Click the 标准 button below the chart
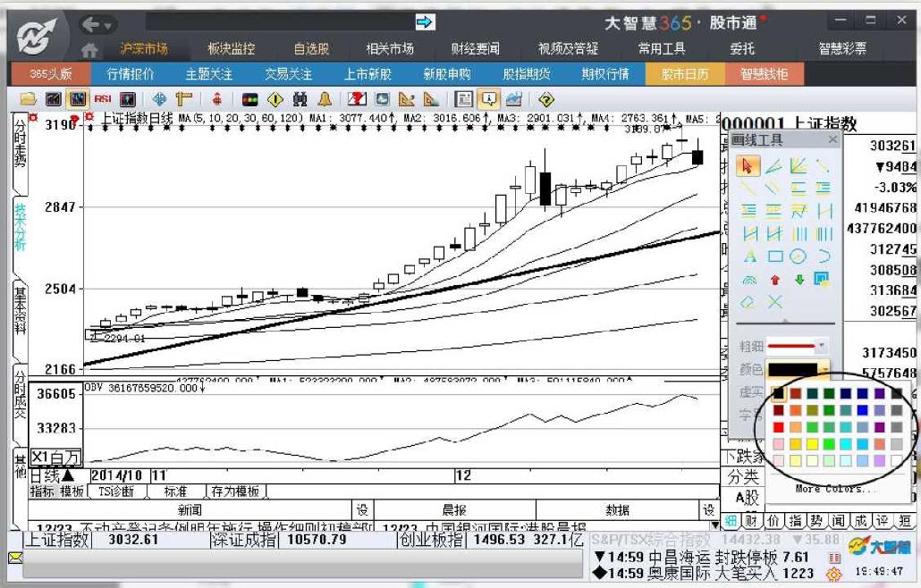The height and width of the screenshot is (588, 921). [175, 491]
